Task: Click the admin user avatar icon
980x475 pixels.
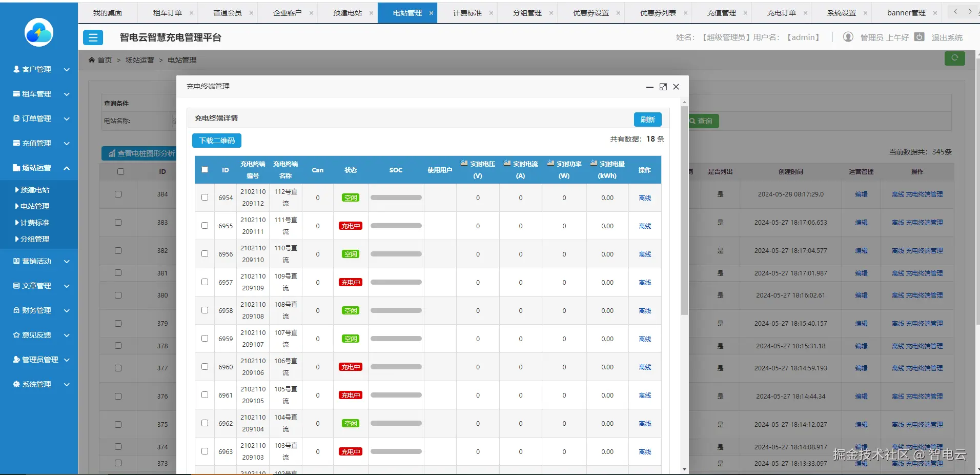Action: click(x=848, y=37)
